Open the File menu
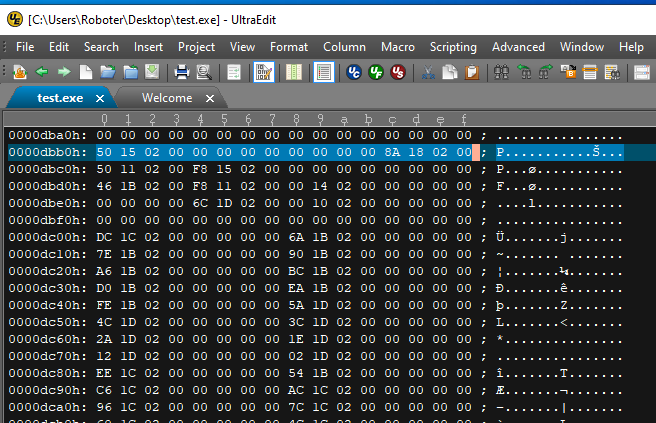 tap(25, 47)
